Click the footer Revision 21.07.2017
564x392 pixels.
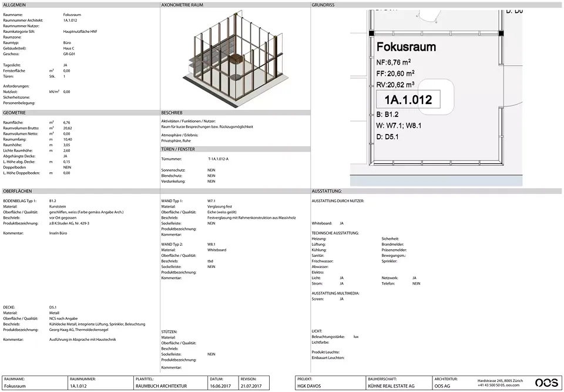click(x=251, y=386)
